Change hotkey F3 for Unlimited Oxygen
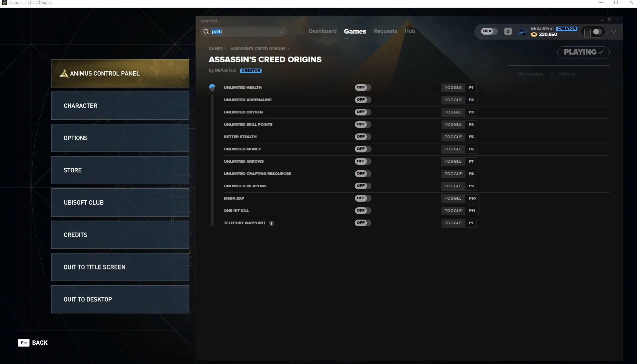The image size is (637, 364). [471, 112]
